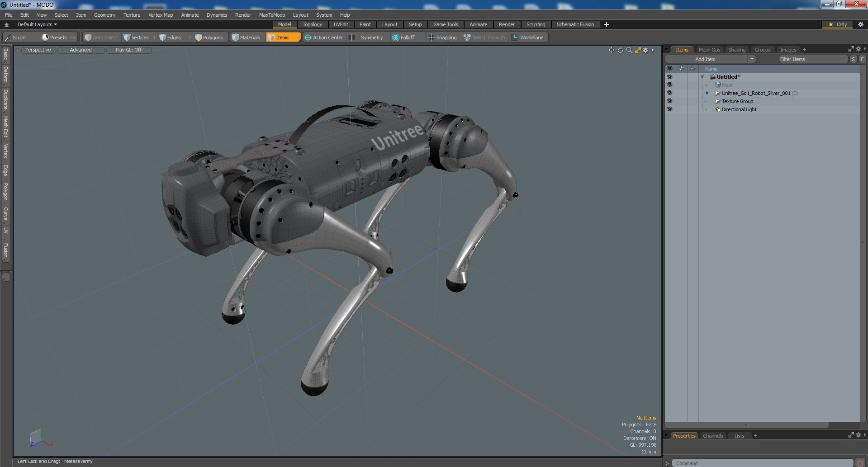Open the Ray GL: Off dropdown
The height and width of the screenshot is (467, 868).
(x=128, y=50)
